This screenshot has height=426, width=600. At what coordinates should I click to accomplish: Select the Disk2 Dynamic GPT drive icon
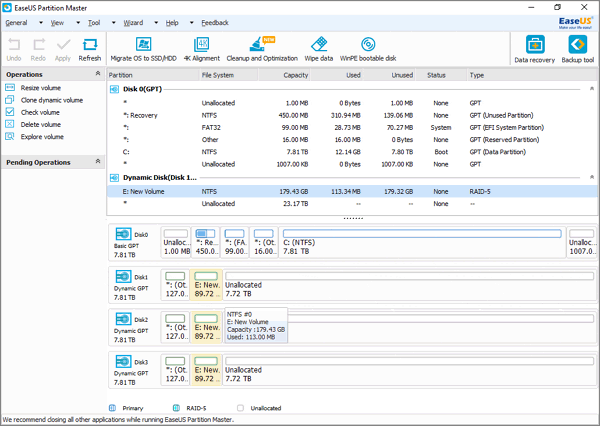tap(124, 319)
